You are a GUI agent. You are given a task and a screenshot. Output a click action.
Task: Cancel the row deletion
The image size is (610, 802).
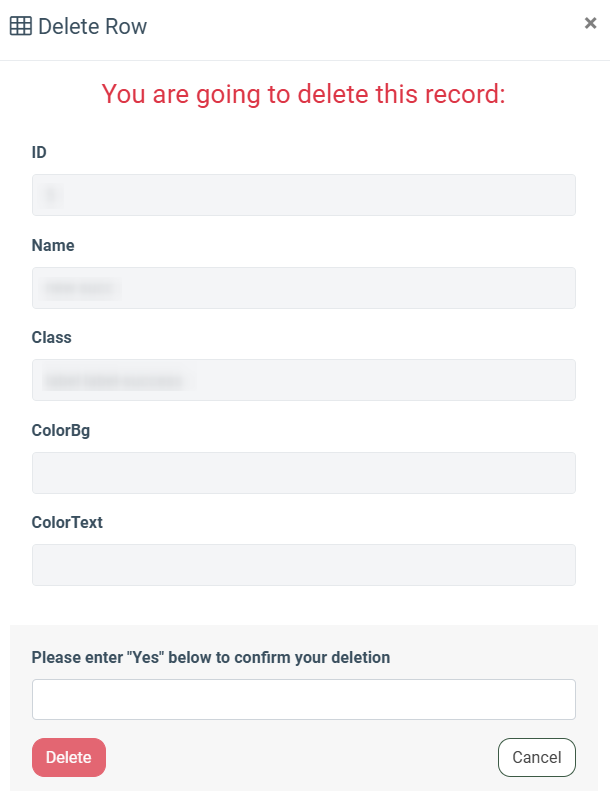tap(536, 757)
